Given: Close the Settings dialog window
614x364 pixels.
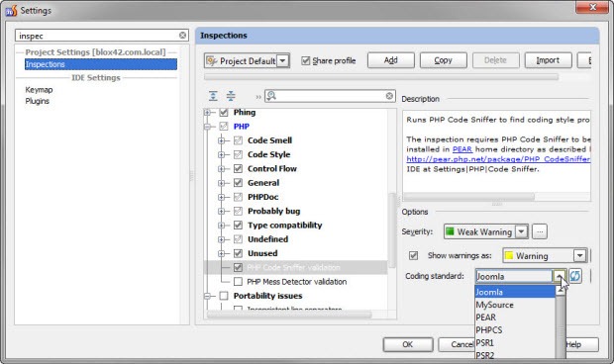Looking at the screenshot, I should 592,7.
